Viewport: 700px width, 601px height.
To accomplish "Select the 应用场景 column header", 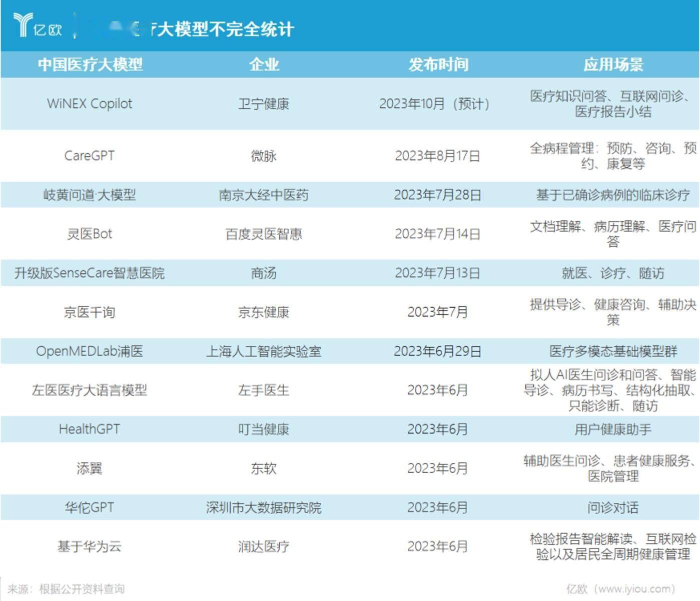I will [x=613, y=64].
